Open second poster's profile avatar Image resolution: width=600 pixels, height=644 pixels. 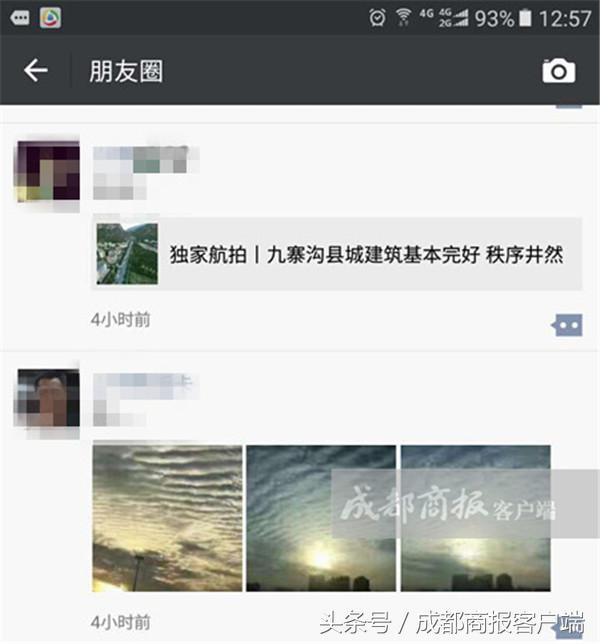click(48, 398)
